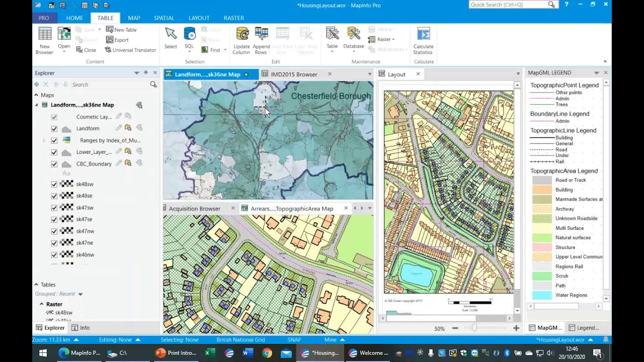This screenshot has height=362, width=644.
Task: Switch to the SPATIAL ribbon tab
Action: pos(164,18)
